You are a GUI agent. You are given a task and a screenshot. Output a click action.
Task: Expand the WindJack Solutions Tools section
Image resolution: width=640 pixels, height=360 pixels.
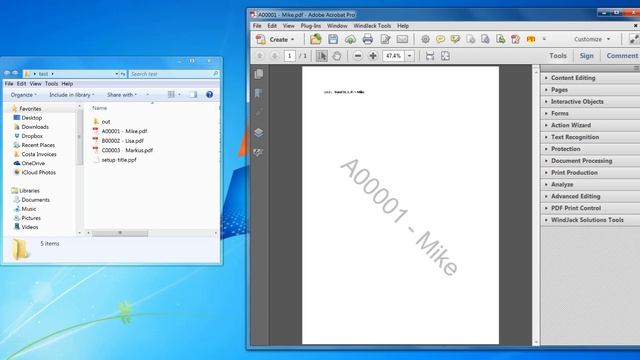(x=591, y=220)
